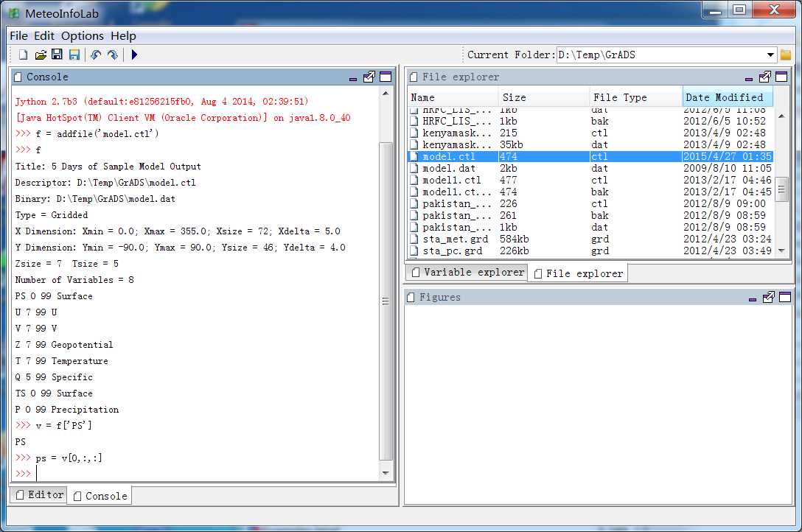Detach the File explorer panel
The height and width of the screenshot is (532, 802).
click(x=764, y=77)
